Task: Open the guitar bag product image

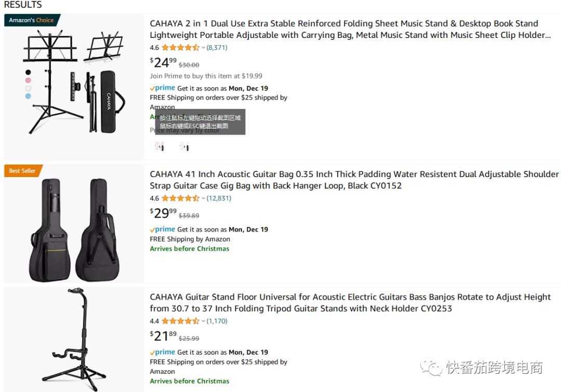Action: (74, 224)
